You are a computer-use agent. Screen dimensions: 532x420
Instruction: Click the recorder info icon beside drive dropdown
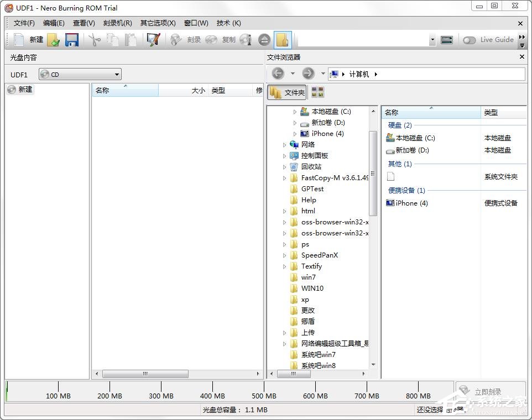(x=447, y=40)
